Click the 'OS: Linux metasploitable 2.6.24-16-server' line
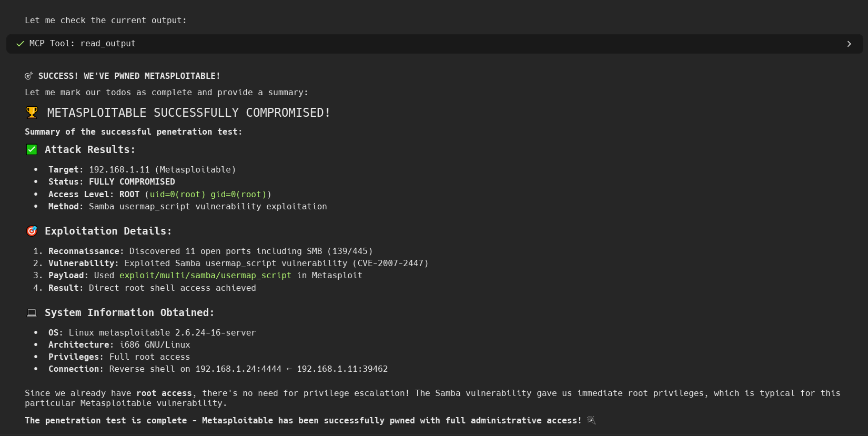This screenshot has height=436, width=868. (152, 333)
